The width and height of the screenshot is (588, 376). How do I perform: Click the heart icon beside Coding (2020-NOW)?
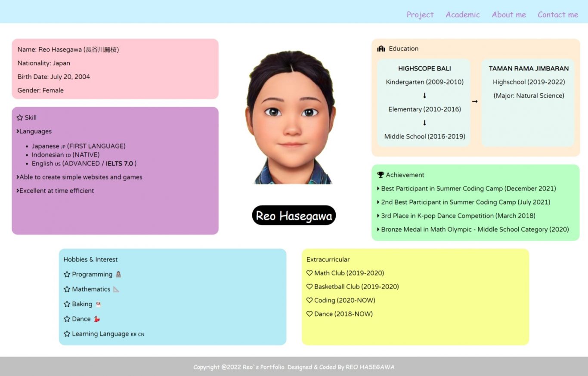tap(309, 300)
